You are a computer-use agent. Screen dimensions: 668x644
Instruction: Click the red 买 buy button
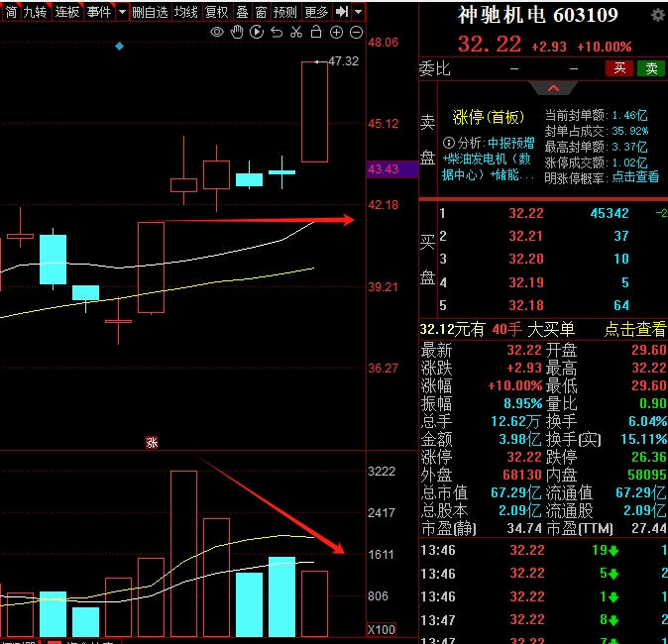point(619,68)
